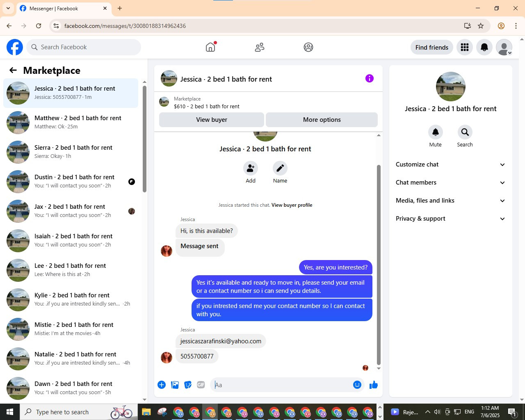The image size is (525, 420).
Task: Open Chrome menu three dots
Action: coord(516,26)
